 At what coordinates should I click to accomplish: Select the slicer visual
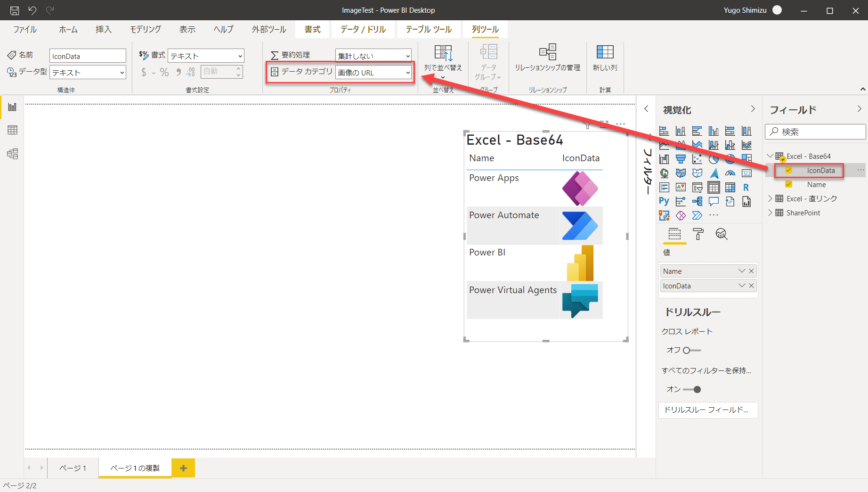[697, 188]
